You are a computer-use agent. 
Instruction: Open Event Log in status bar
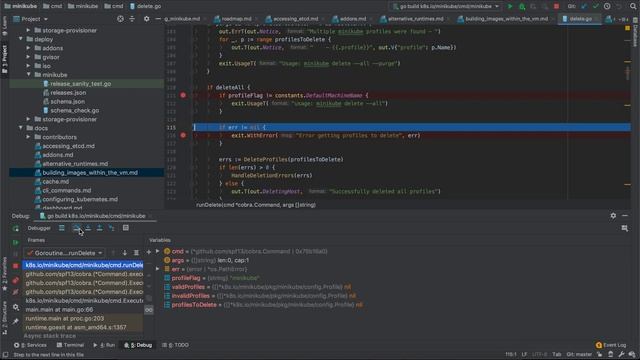click(x=611, y=345)
